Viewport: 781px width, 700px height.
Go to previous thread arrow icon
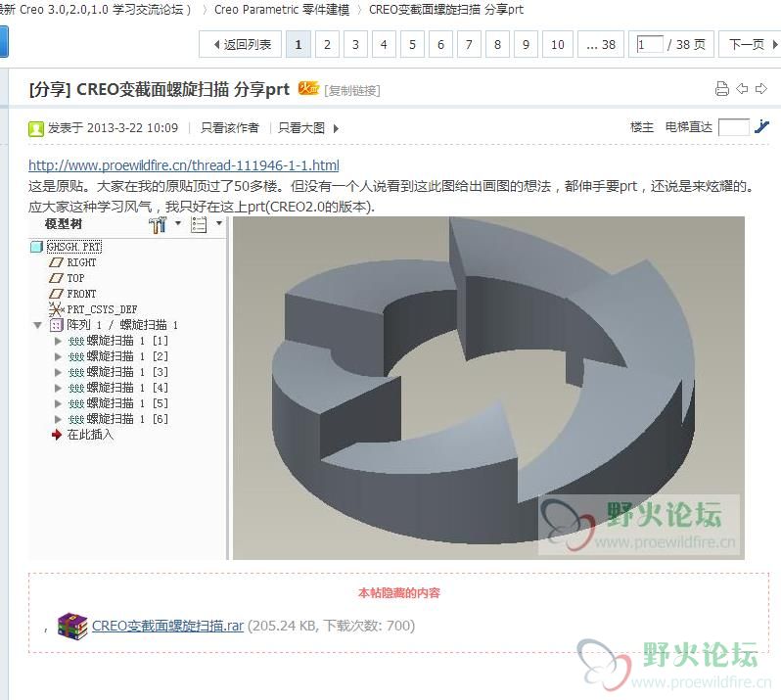click(x=742, y=89)
